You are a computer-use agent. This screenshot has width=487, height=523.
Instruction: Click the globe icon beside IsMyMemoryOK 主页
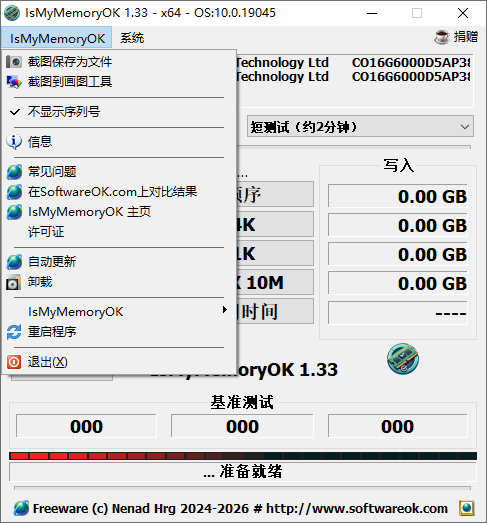14,212
